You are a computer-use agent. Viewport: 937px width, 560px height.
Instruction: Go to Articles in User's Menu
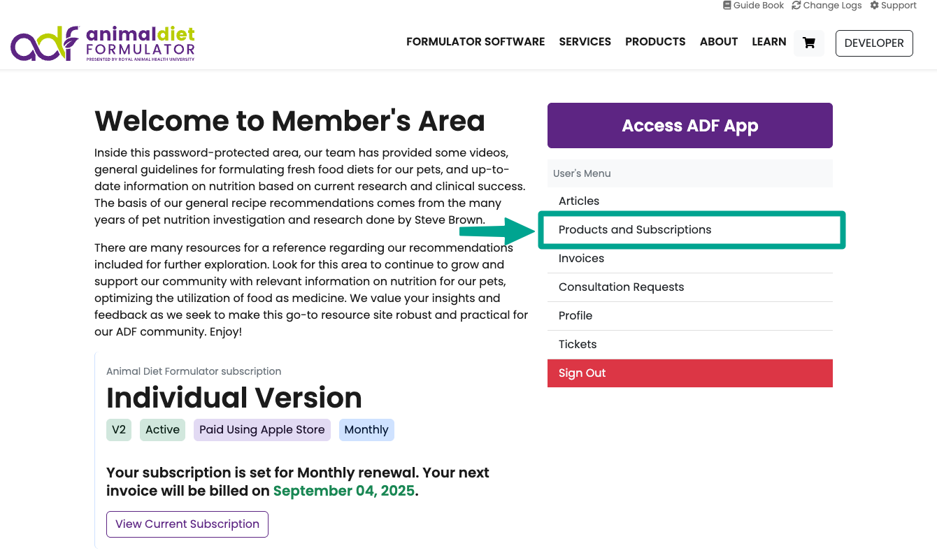pos(579,201)
